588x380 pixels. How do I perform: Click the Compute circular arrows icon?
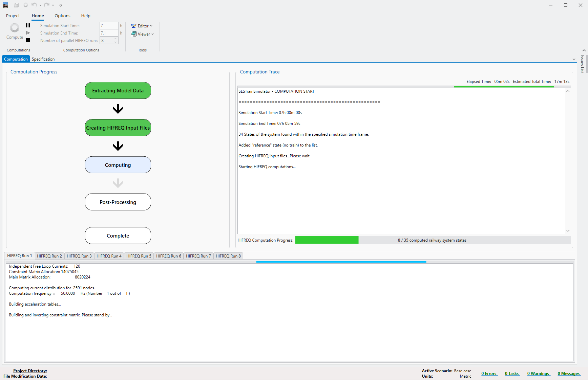[x=15, y=28]
